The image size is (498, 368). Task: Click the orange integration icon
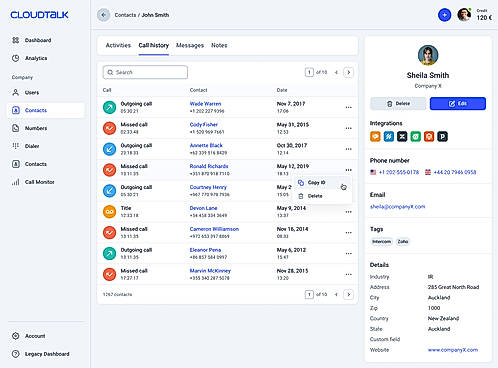pyautogui.click(x=375, y=136)
